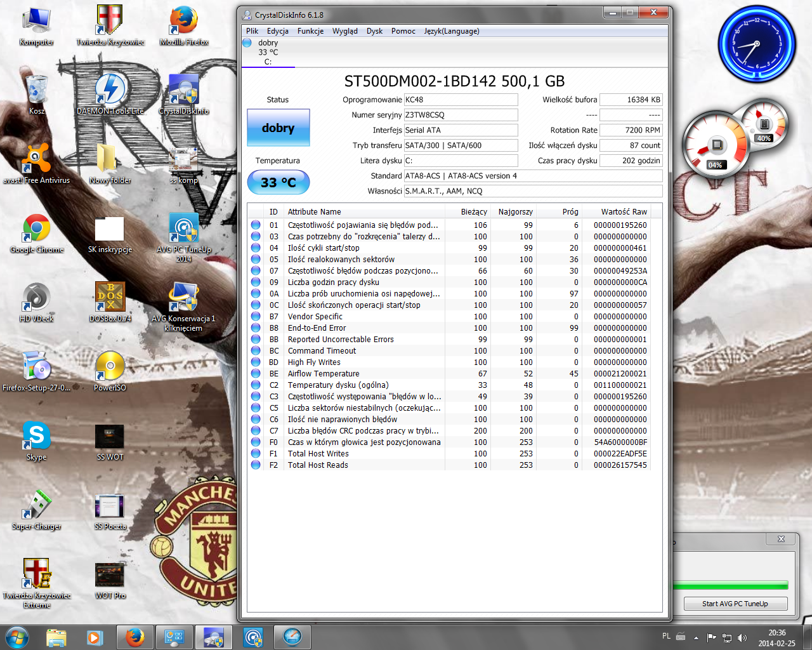Open the Język(Language) menu
This screenshot has height=650, width=812.
pos(452,31)
